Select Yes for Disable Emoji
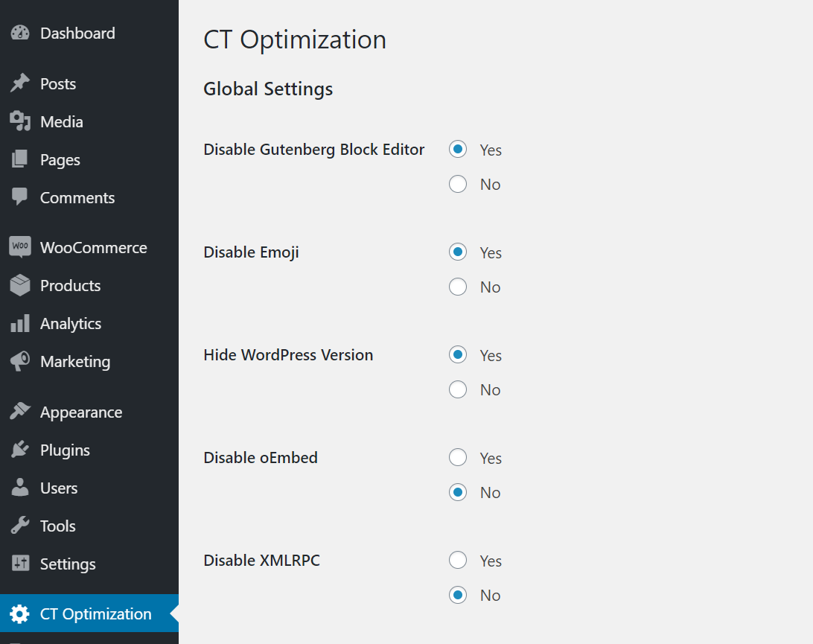The image size is (813, 644). pyautogui.click(x=458, y=252)
